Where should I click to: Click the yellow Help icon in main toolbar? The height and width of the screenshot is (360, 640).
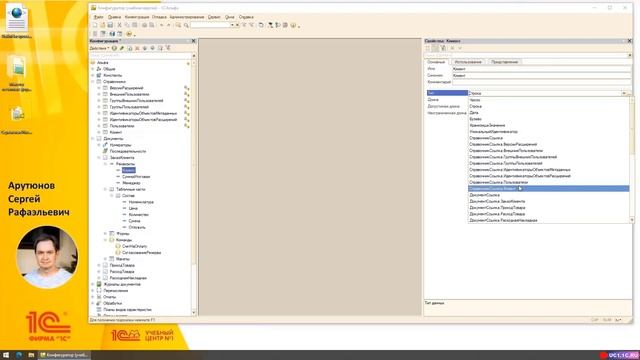293,25
